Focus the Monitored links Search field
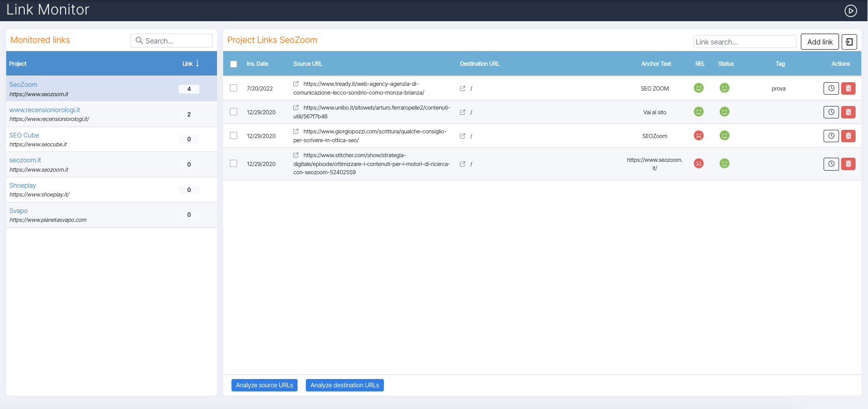This screenshot has width=868, height=409. point(172,40)
